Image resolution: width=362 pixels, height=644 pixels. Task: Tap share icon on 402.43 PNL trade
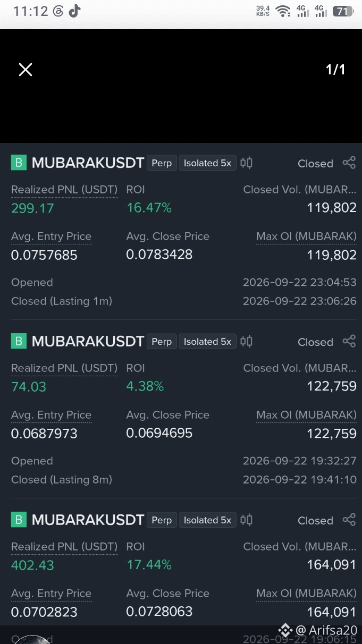tap(349, 520)
